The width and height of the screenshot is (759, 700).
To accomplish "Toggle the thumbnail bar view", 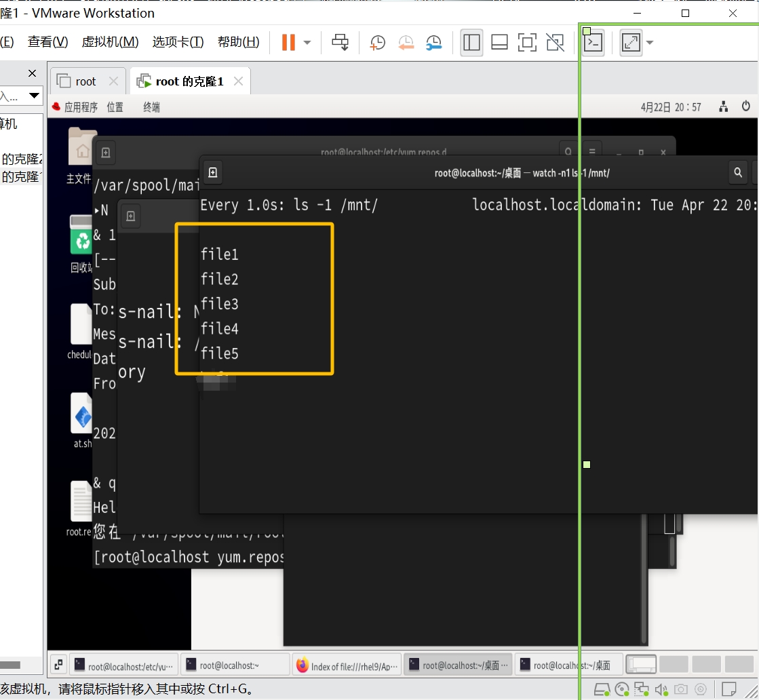I will tap(499, 43).
